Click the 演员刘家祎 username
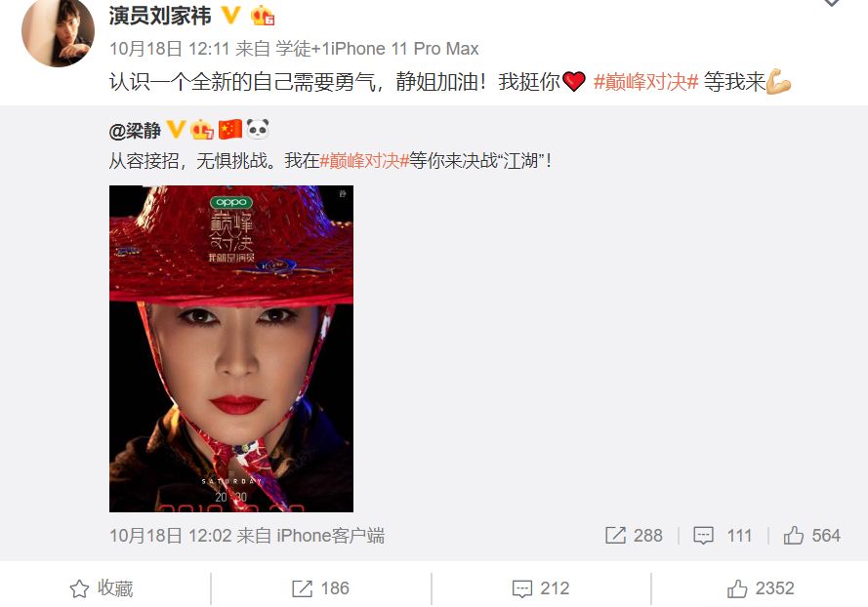 coord(160,16)
